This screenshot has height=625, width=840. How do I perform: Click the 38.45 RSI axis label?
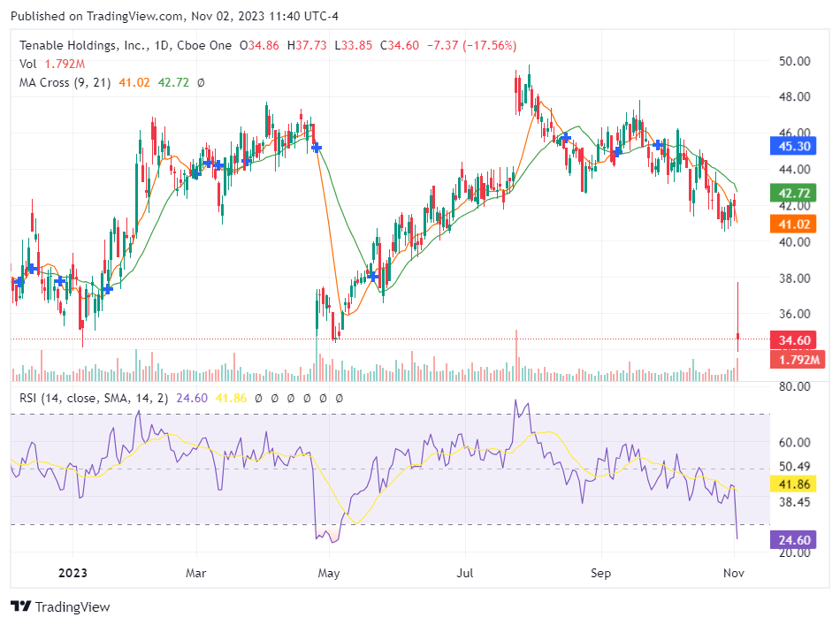pos(795,502)
